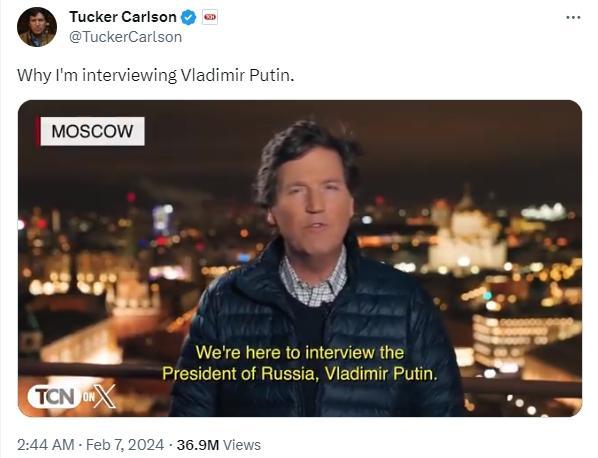Click the Tucker Carlson display name

click(123, 17)
